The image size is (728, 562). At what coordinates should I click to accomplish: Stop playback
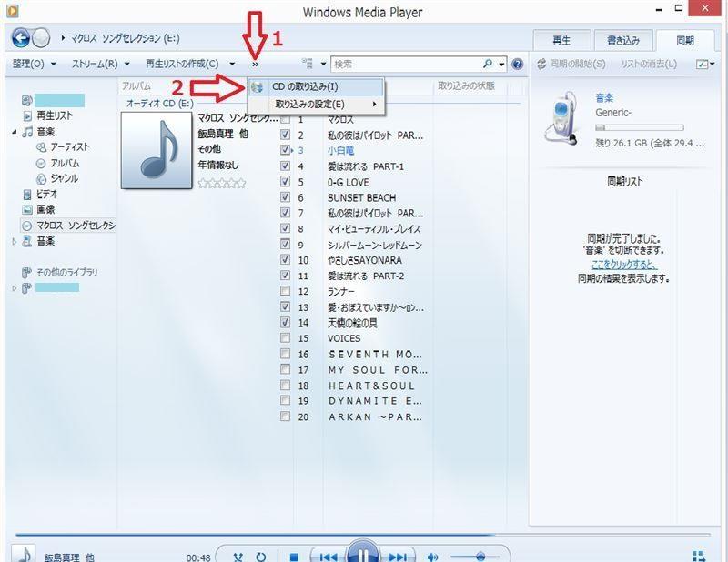coord(293,557)
